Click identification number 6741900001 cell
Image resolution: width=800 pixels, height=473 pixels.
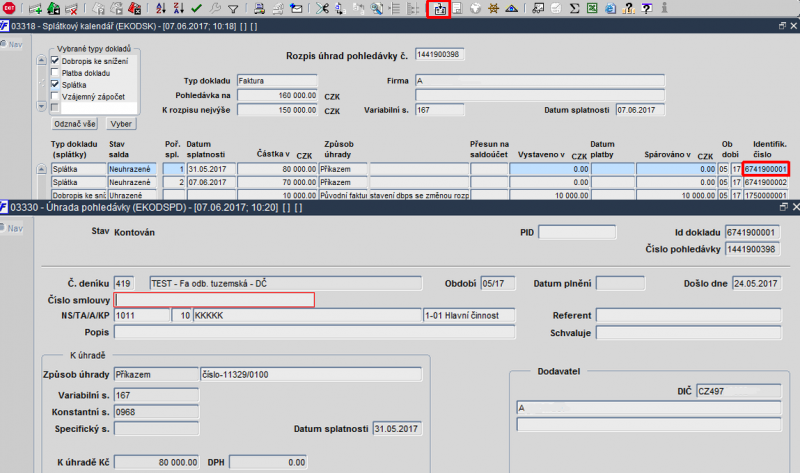pos(766,169)
